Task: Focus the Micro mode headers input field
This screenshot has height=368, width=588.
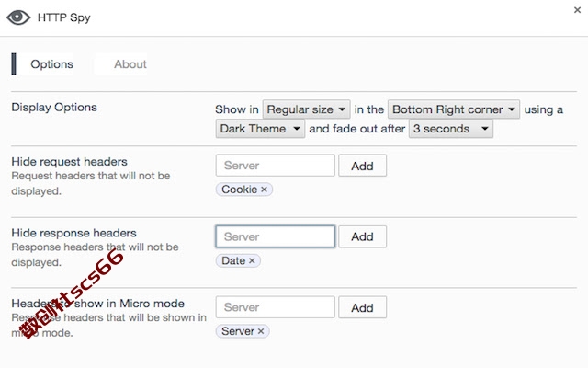Action: point(276,307)
